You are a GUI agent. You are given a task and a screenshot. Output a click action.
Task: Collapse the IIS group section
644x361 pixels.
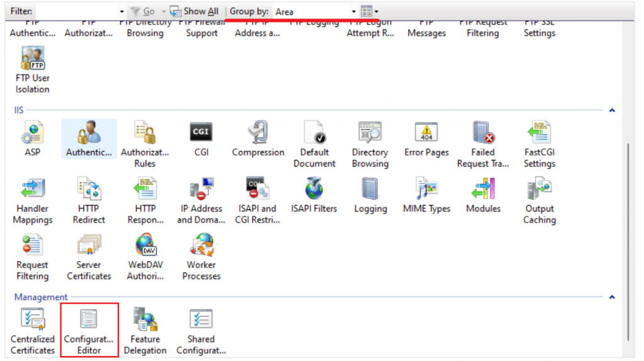[x=612, y=110]
